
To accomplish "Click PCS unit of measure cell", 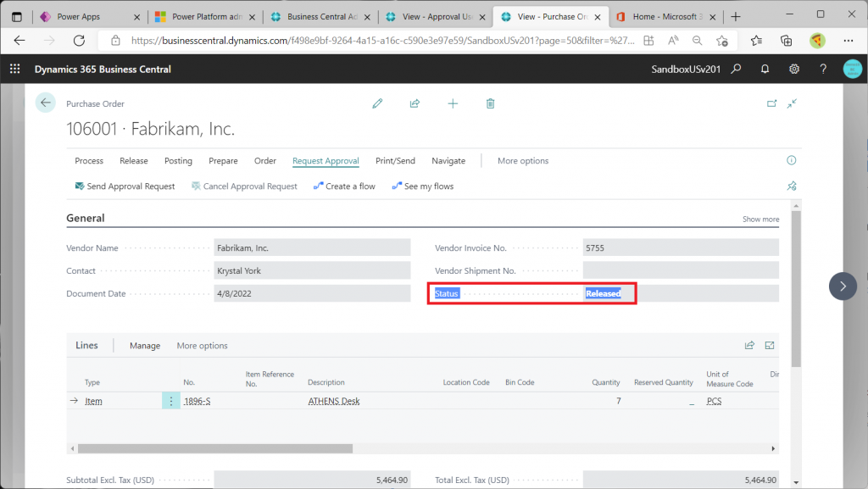I will point(714,401).
